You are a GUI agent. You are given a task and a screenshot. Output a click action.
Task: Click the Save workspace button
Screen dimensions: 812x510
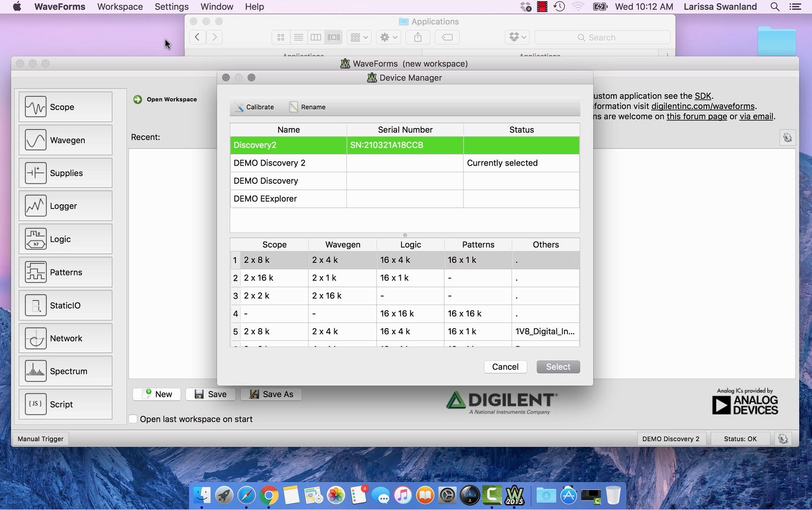click(x=211, y=394)
